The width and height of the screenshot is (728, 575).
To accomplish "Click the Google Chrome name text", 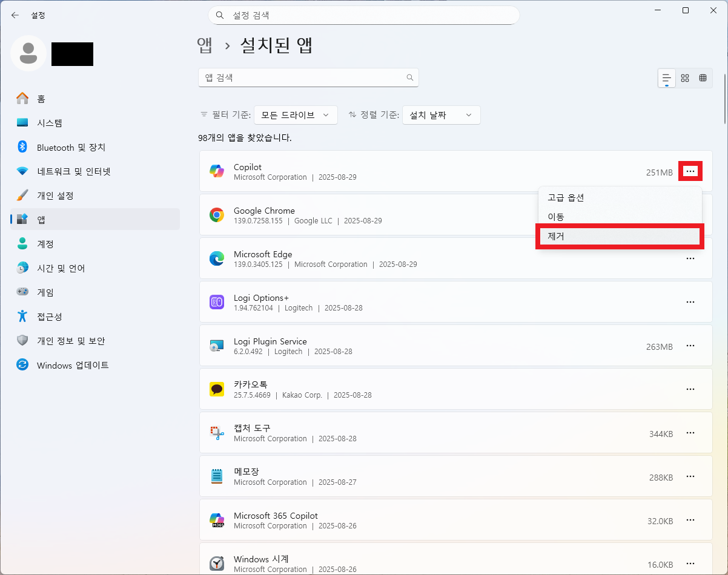I will (264, 211).
